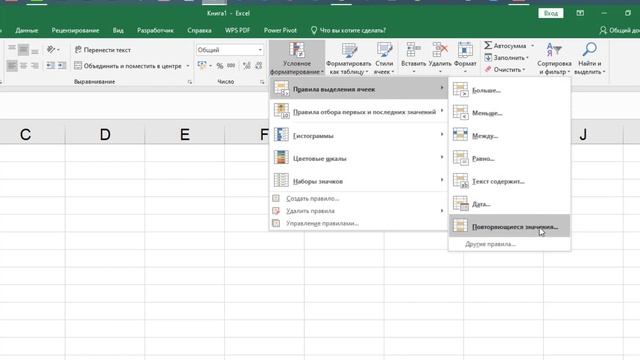Choose the Less Than (Меньше...) rule
The image size is (640, 360).
(509, 113)
